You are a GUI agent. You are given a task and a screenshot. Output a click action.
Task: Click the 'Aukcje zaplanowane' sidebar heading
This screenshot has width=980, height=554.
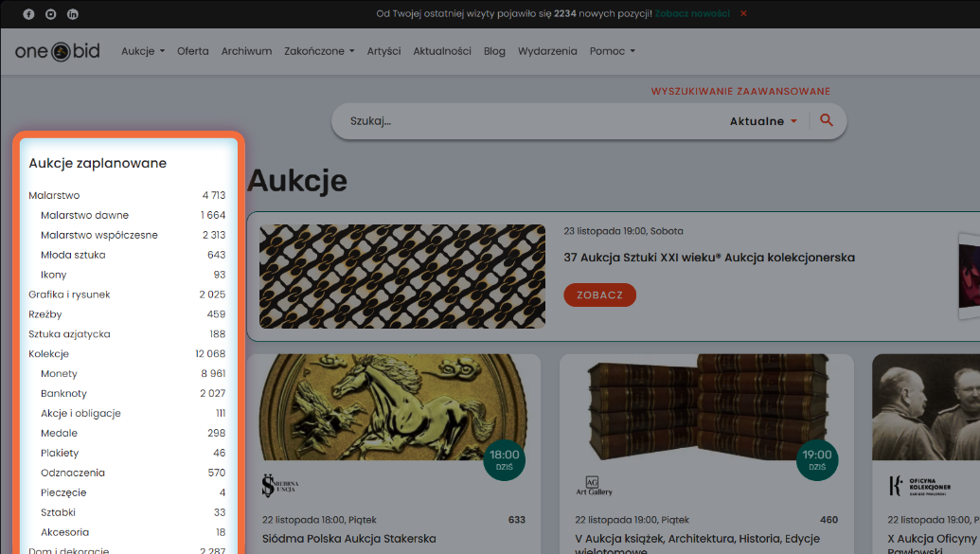tap(98, 163)
